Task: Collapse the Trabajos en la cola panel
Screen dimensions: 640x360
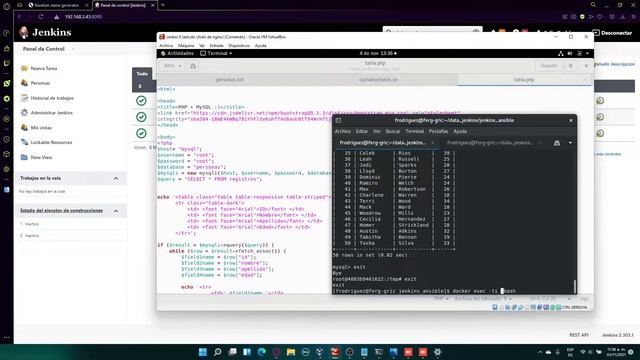Action: click(x=116, y=178)
